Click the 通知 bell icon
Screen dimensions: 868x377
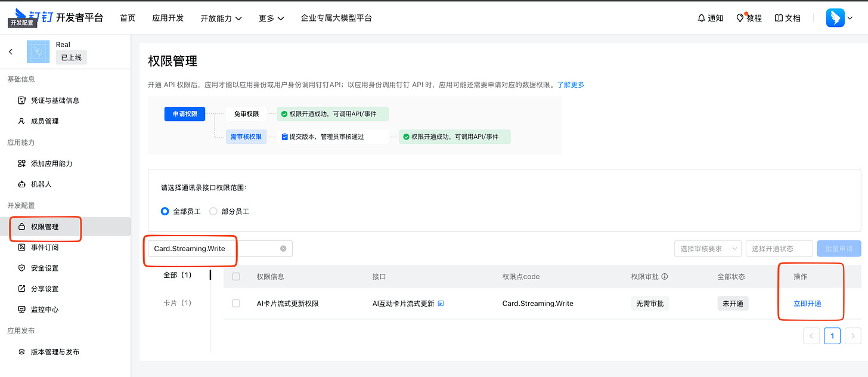701,18
